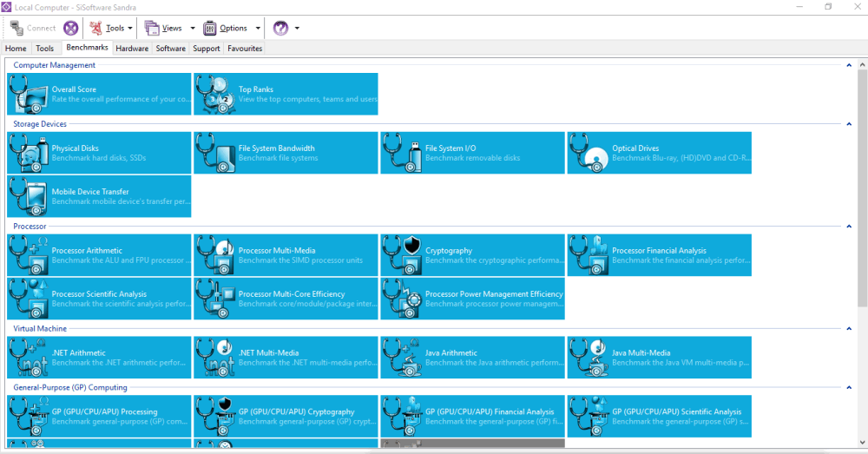
Task: Open the Overall Score benchmark icon
Action: tap(29, 94)
